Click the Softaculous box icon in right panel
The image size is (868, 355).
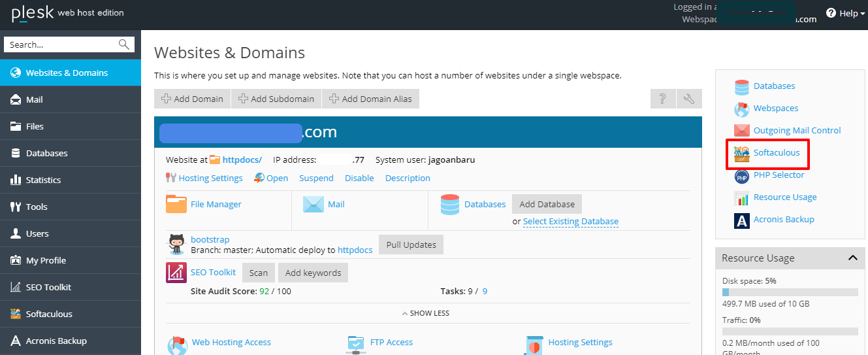742,153
